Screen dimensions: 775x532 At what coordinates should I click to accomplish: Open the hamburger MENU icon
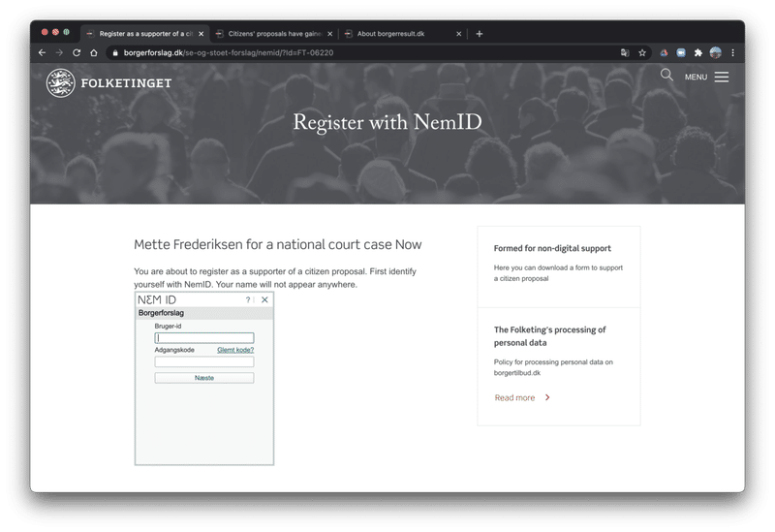[721, 77]
